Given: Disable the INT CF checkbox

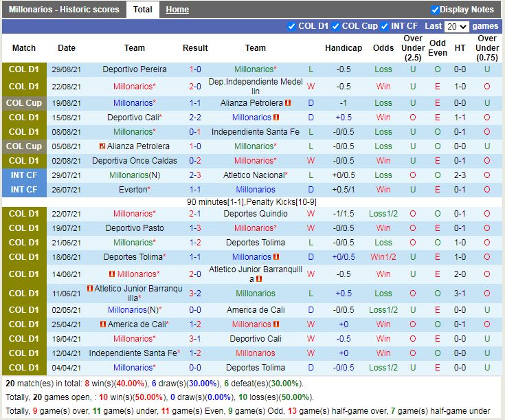Looking at the screenshot, I should point(385,26).
